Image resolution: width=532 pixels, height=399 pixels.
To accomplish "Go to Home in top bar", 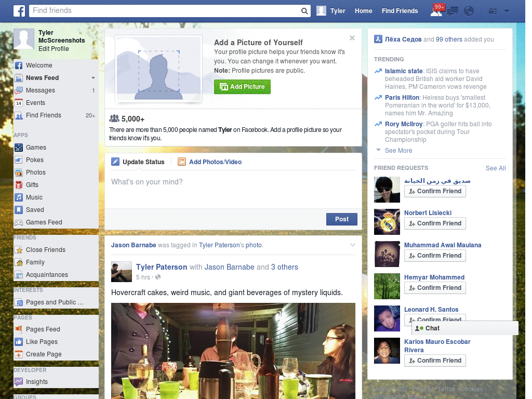I will tap(363, 11).
